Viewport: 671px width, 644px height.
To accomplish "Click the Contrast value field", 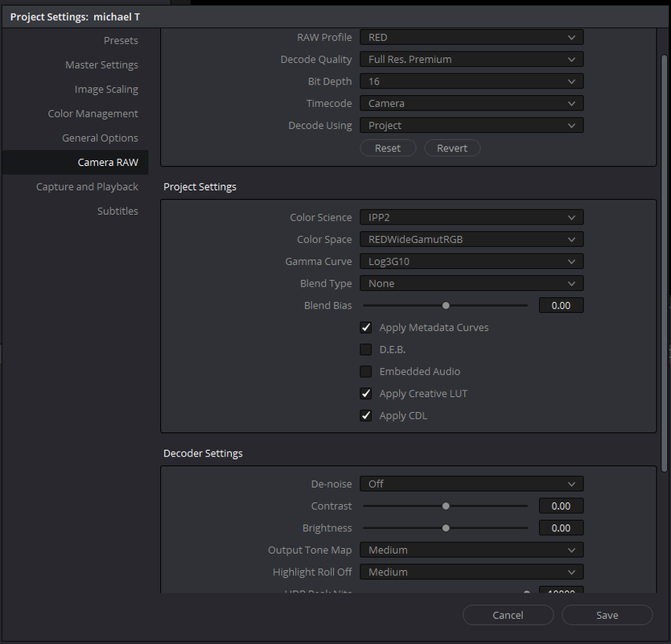I will pyautogui.click(x=561, y=506).
